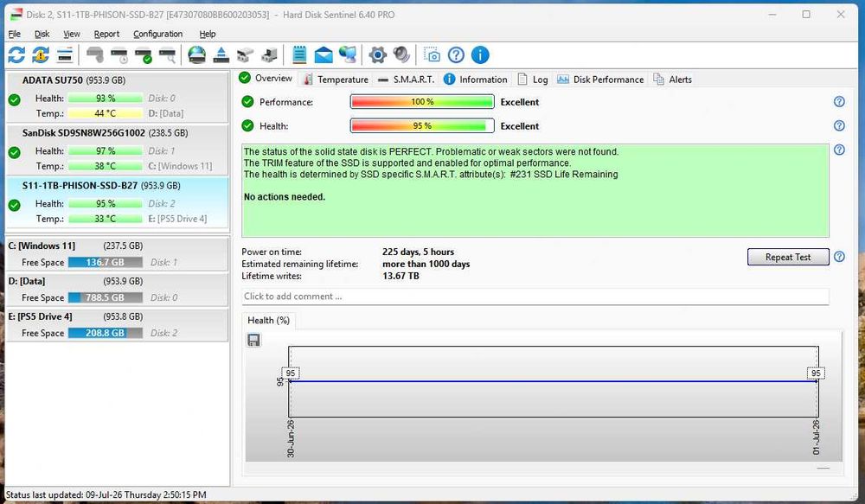Click the refresh disk status icon
Image resolution: width=865 pixels, height=504 pixels.
tap(16, 55)
